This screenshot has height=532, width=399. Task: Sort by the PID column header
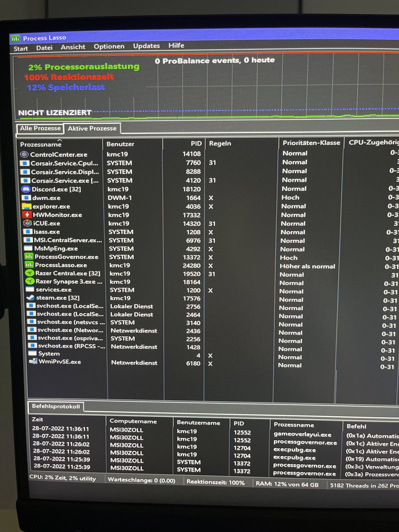pyautogui.click(x=196, y=144)
